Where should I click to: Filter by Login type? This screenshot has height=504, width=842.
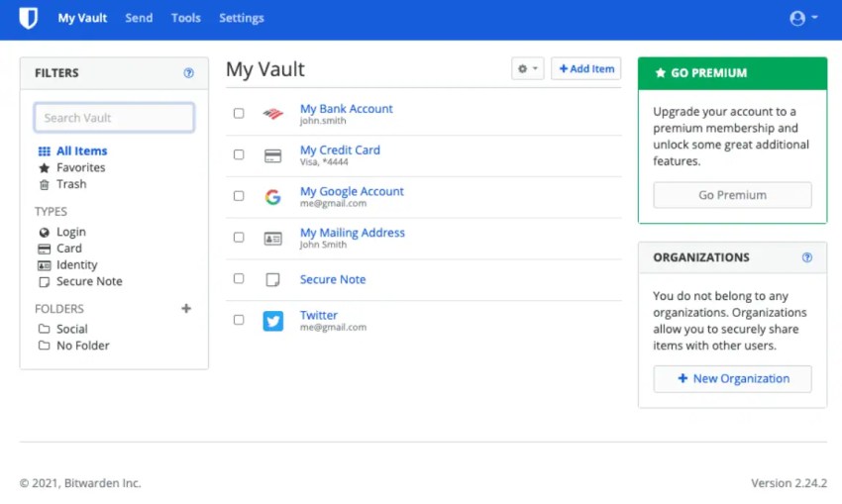(71, 233)
